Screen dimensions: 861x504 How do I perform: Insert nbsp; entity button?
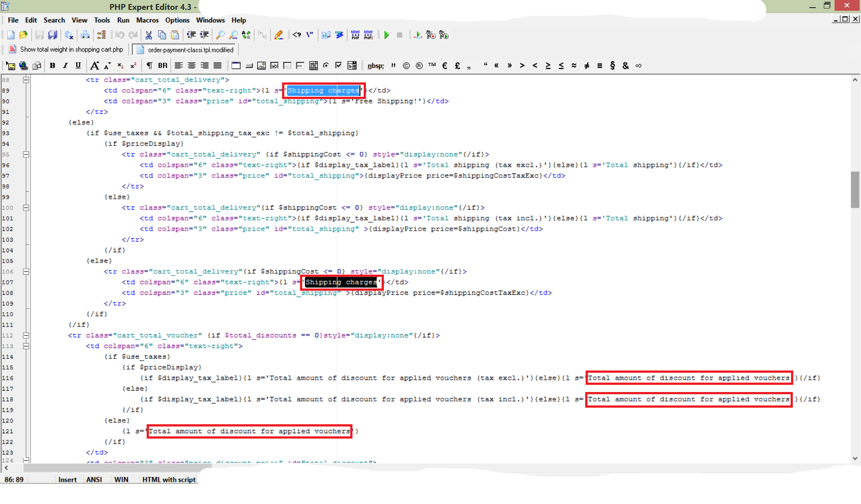click(375, 66)
